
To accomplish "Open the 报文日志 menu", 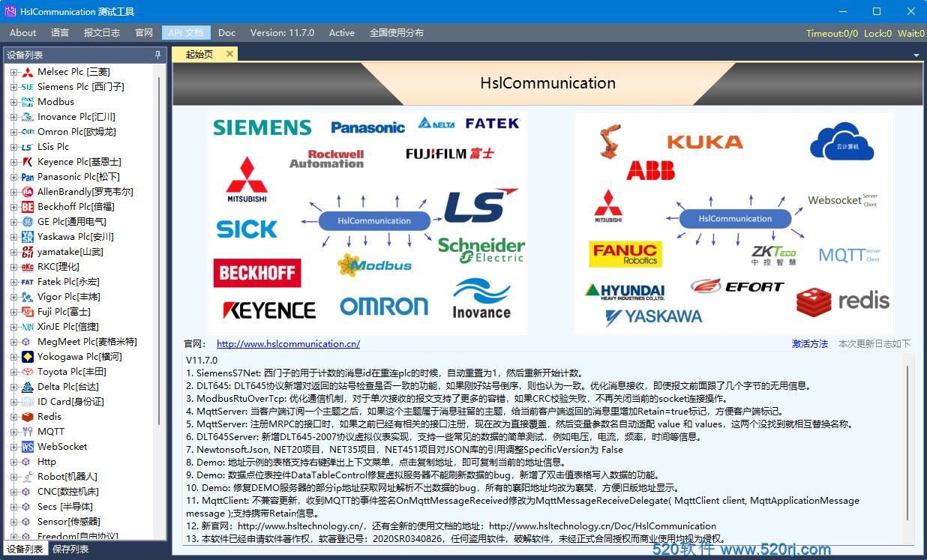I will (x=102, y=33).
